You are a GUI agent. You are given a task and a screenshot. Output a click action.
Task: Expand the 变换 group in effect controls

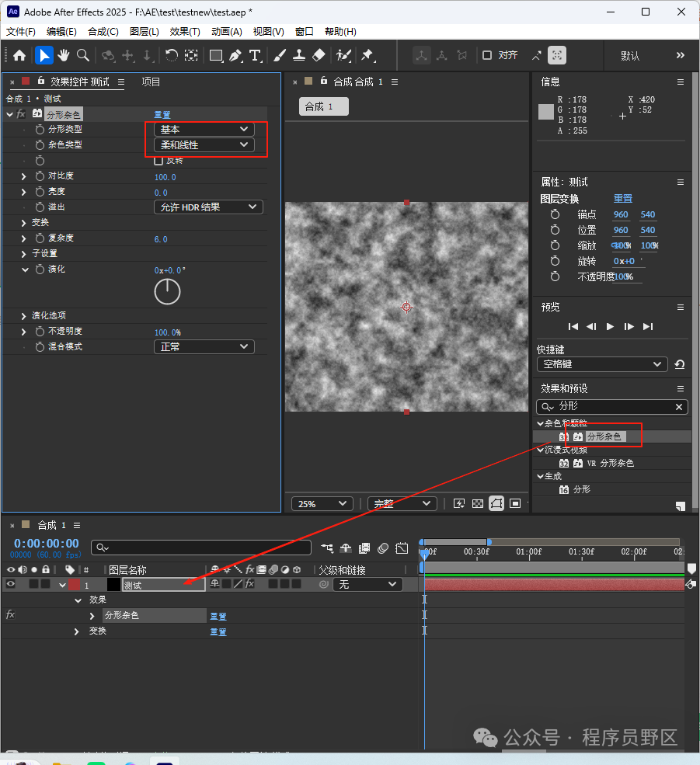pos(23,223)
